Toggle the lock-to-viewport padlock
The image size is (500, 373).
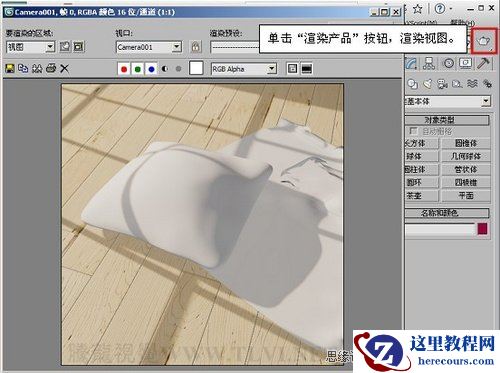coord(196,47)
